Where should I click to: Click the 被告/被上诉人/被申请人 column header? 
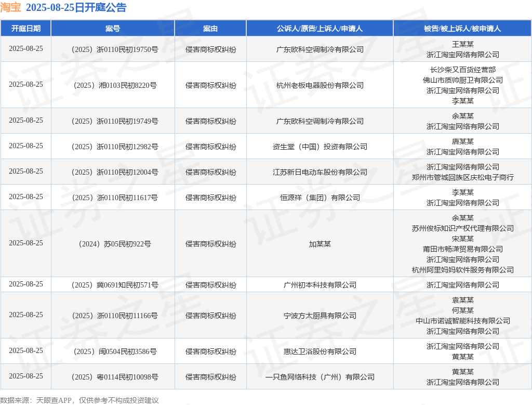(462, 29)
